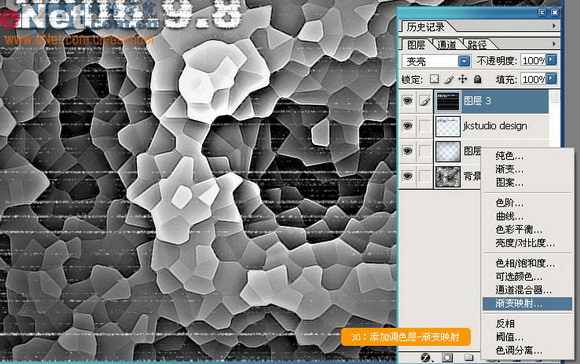Switch to the 通道 channels tab

tap(446, 45)
